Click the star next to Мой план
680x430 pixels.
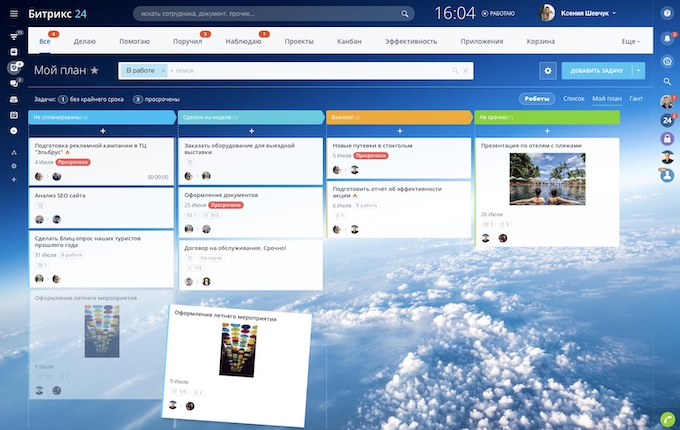(94, 71)
